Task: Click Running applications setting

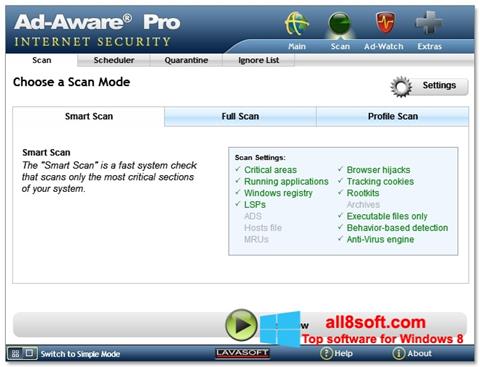Action: point(286,181)
